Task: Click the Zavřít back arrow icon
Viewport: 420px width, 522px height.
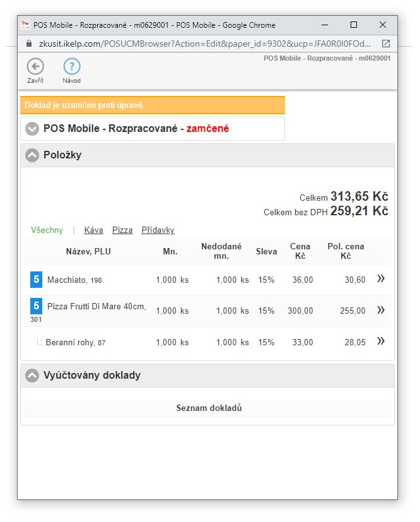Action: (x=35, y=66)
